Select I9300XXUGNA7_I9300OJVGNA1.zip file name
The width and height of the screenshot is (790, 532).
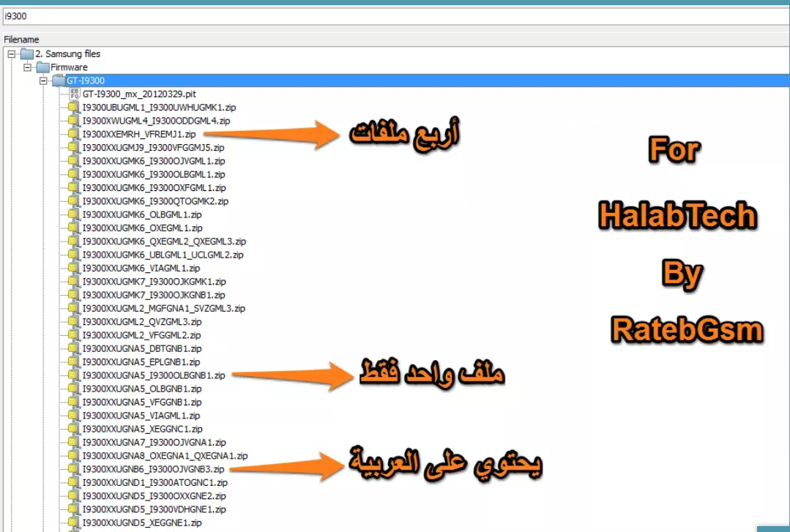pyautogui.click(x=154, y=442)
